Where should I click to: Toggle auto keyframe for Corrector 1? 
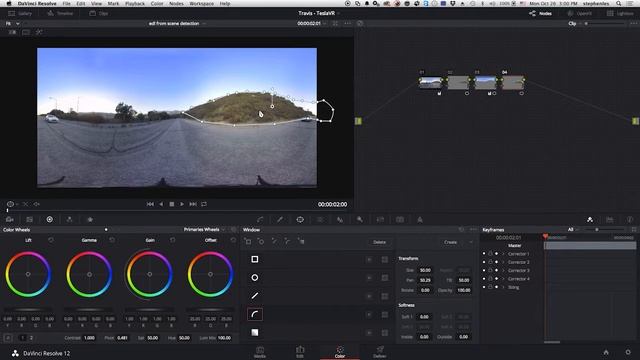click(496, 254)
